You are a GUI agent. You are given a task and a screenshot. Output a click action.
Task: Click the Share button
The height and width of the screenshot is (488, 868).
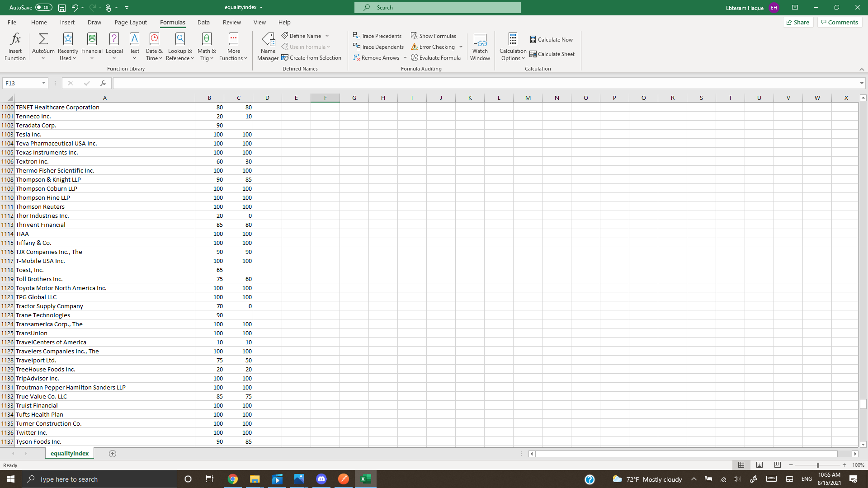[x=798, y=22]
